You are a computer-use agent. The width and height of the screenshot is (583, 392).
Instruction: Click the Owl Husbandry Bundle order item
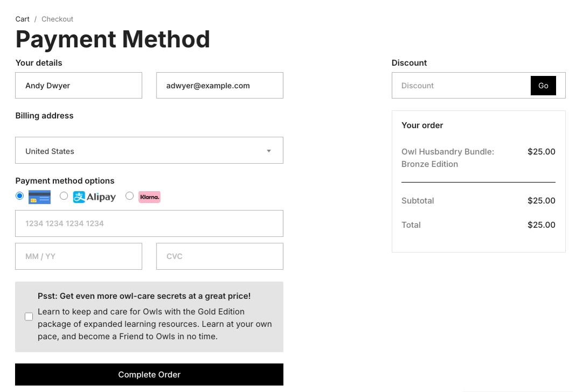448,158
